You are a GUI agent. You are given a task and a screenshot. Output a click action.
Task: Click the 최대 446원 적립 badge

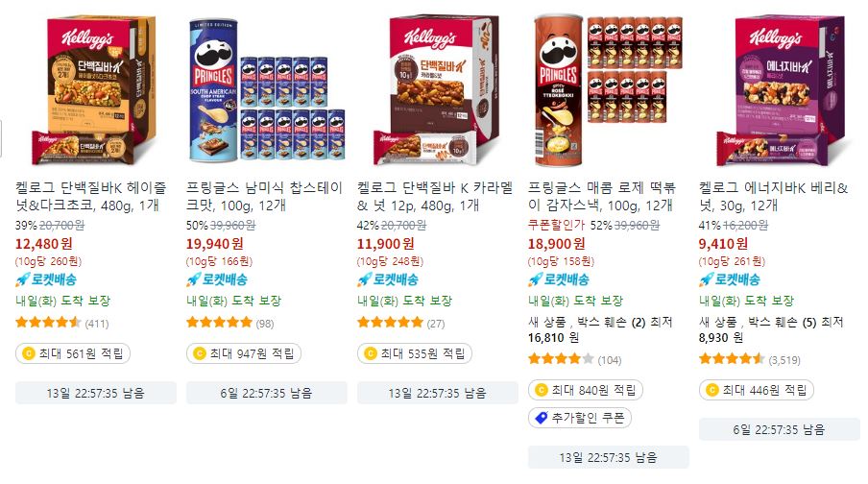pyautogui.click(x=757, y=390)
